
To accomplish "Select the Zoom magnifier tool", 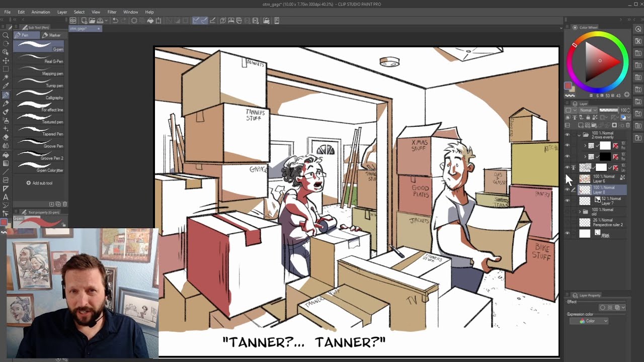I will click(x=6, y=35).
